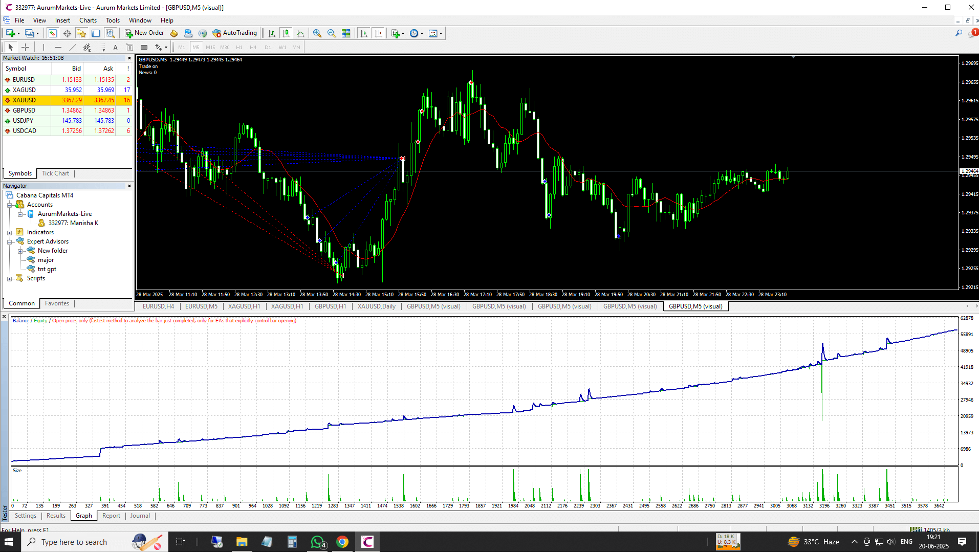This screenshot has width=980, height=553.
Task: Toggle AutoTrading on or off
Action: coord(235,33)
